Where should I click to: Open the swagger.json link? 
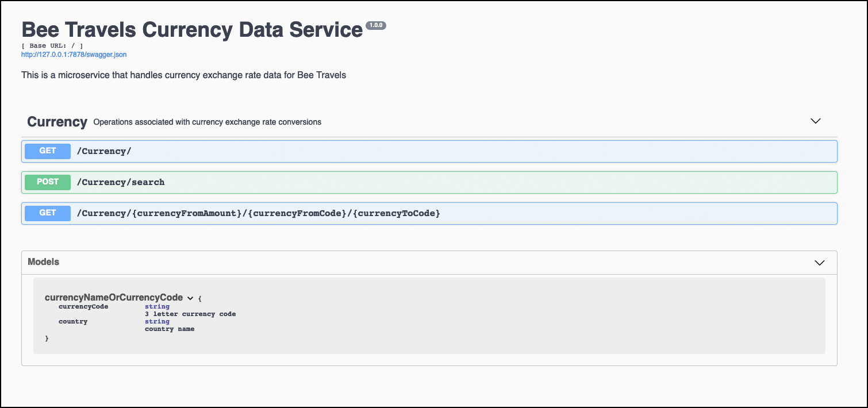(74, 55)
